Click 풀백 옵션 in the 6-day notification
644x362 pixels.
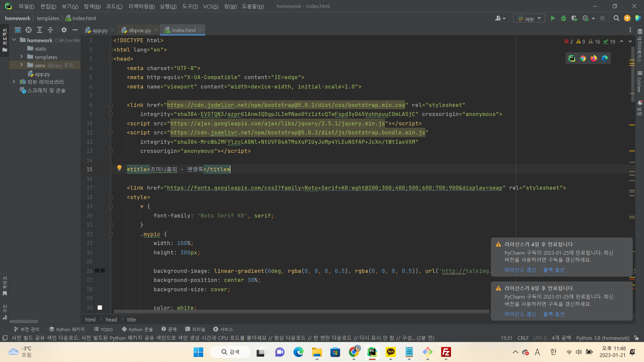coord(554,314)
